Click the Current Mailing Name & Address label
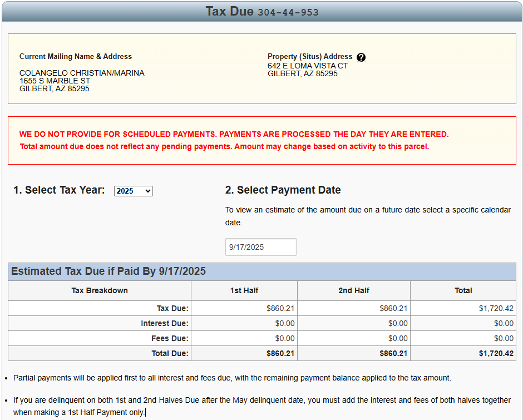The width and height of the screenshot is (523, 420). 76,56
